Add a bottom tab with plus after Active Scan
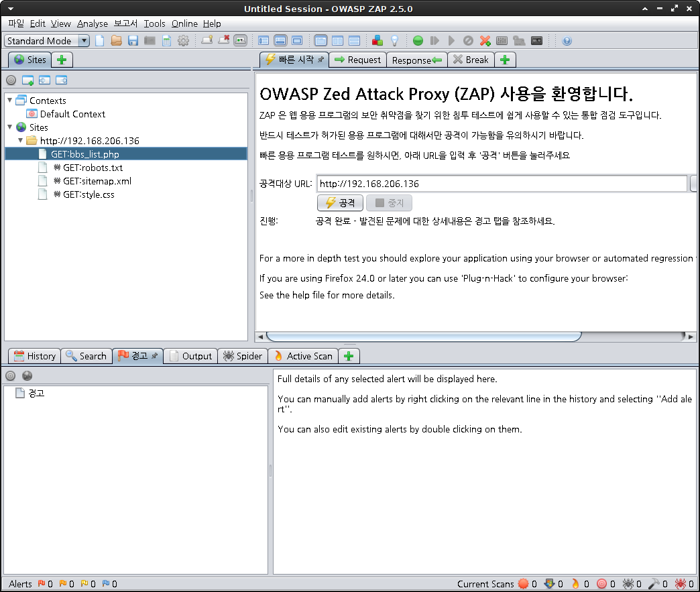 coord(349,356)
